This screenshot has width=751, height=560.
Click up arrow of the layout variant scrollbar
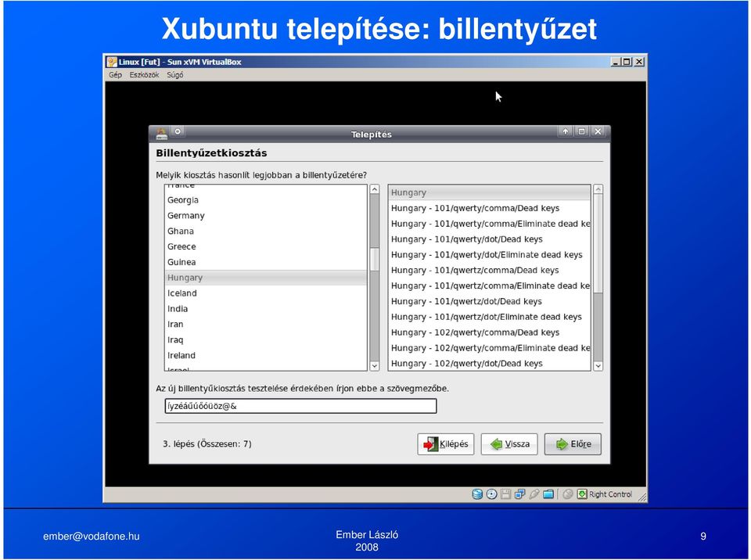pos(598,189)
